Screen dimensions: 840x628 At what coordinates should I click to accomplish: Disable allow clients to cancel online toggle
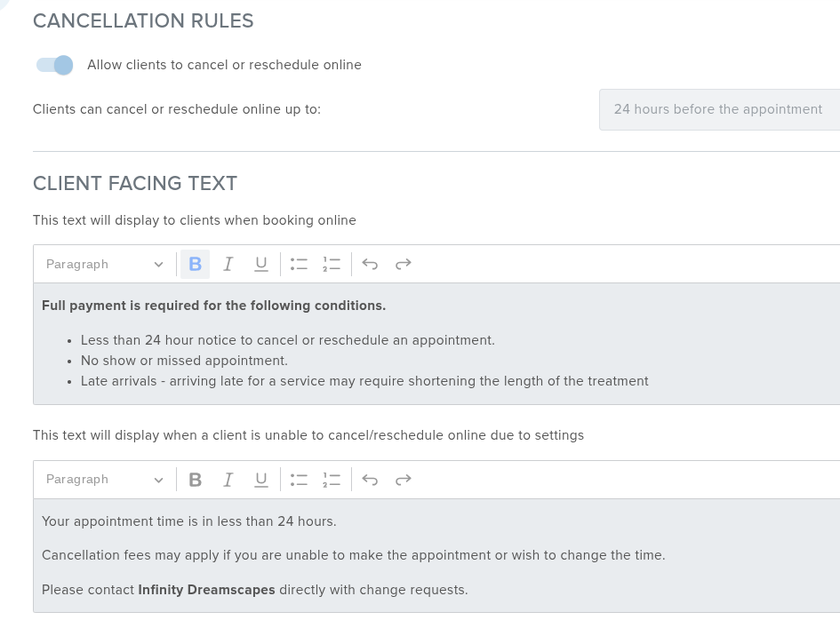[55, 65]
